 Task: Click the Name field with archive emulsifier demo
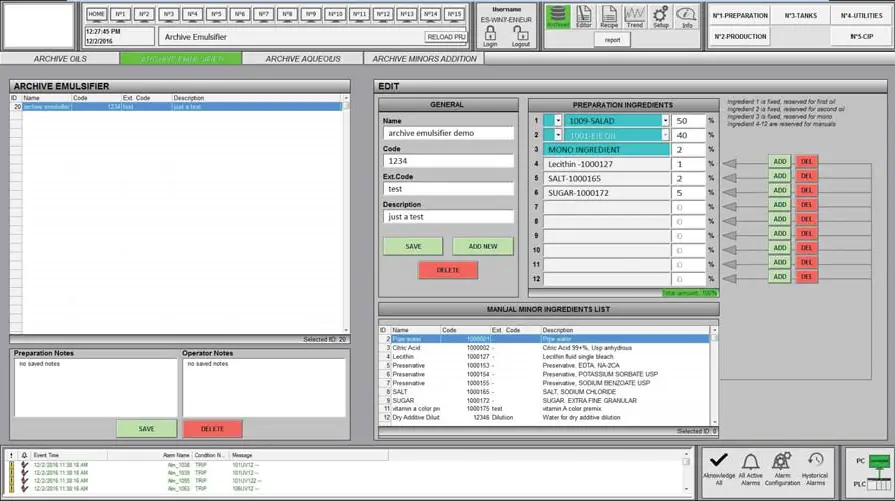coord(448,133)
